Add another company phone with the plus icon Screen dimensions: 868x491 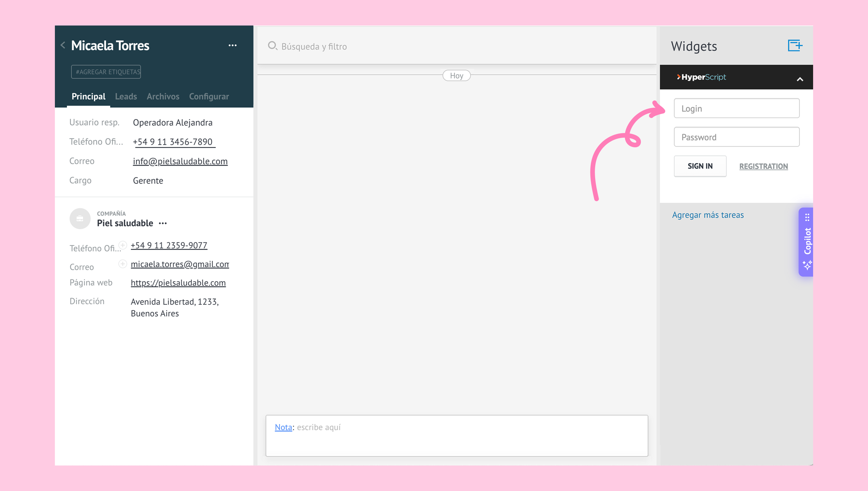[123, 245]
